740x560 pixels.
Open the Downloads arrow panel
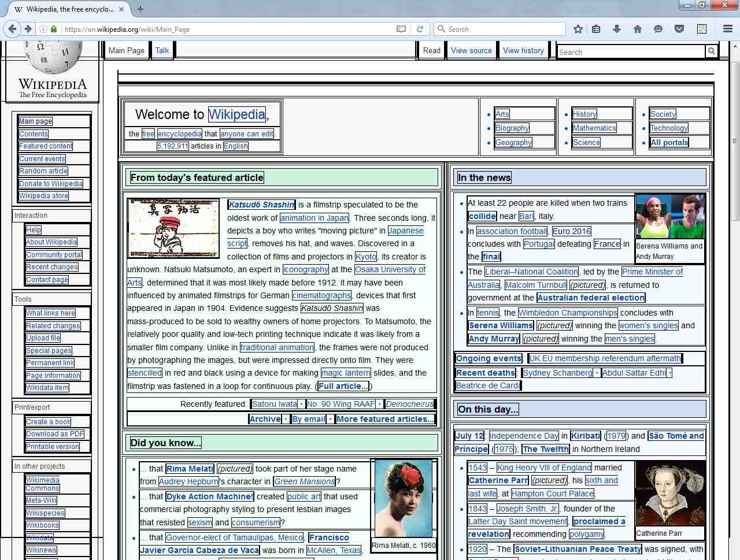pos(617,29)
